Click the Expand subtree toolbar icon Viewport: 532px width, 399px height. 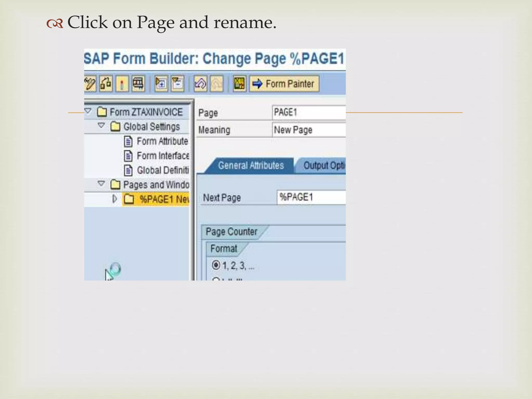pos(161,84)
